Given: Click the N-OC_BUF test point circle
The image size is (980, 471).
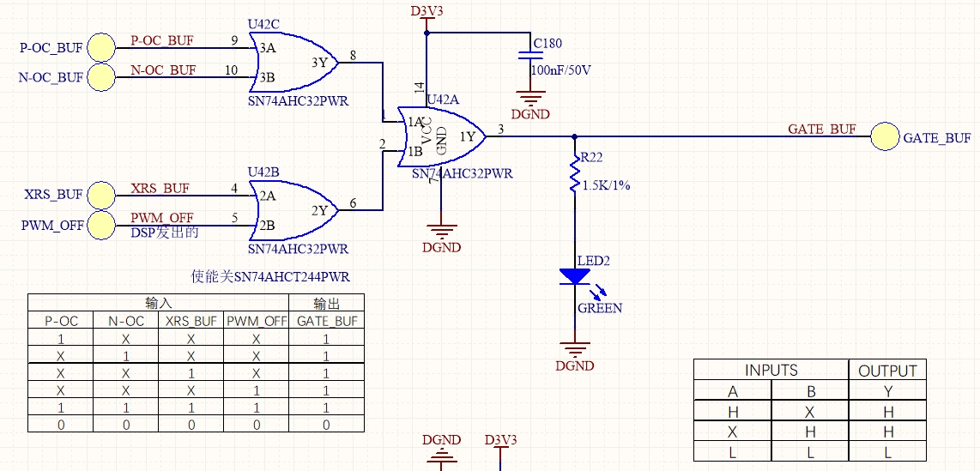Looking at the screenshot, I should pyautogui.click(x=100, y=78).
